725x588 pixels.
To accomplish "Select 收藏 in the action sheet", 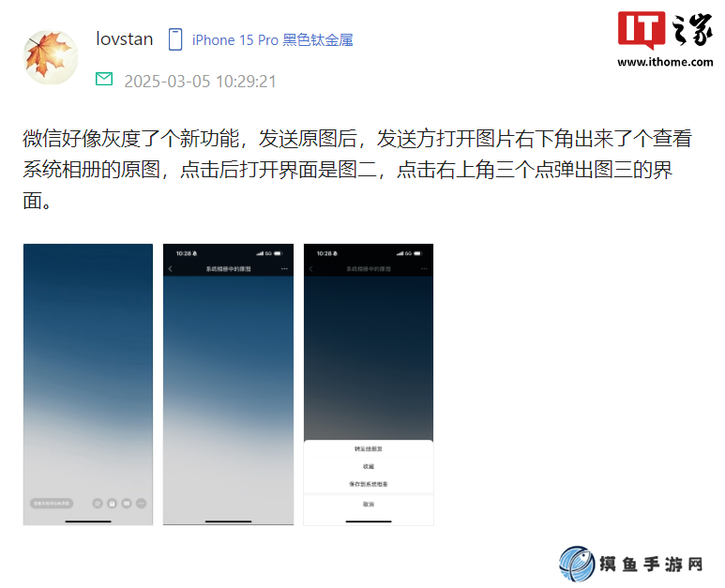I will tap(369, 466).
